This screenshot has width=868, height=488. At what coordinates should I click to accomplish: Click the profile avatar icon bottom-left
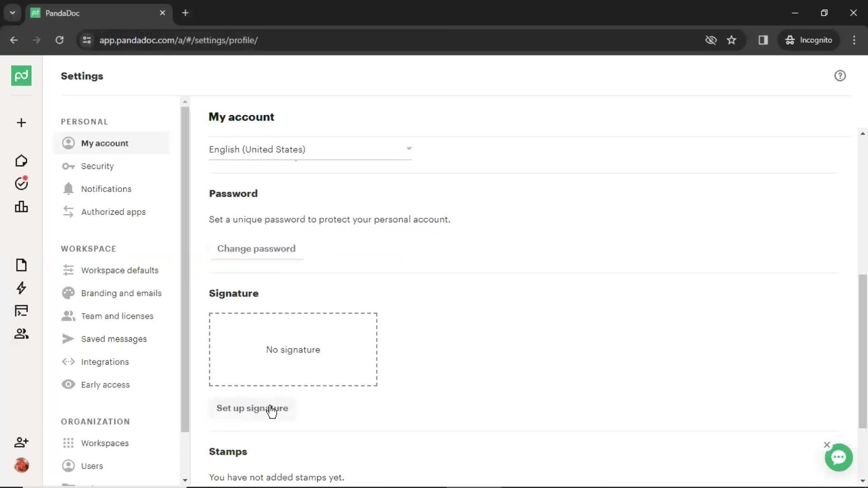click(x=21, y=465)
